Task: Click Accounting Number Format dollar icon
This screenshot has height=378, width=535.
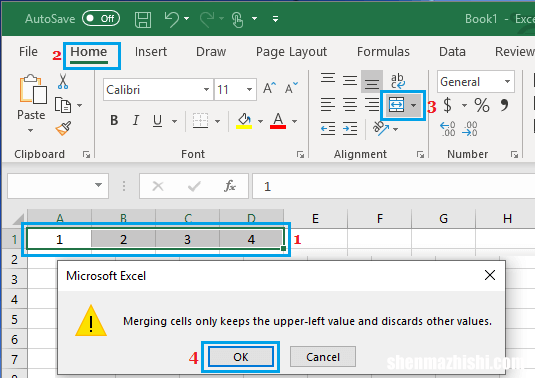Action: point(447,105)
